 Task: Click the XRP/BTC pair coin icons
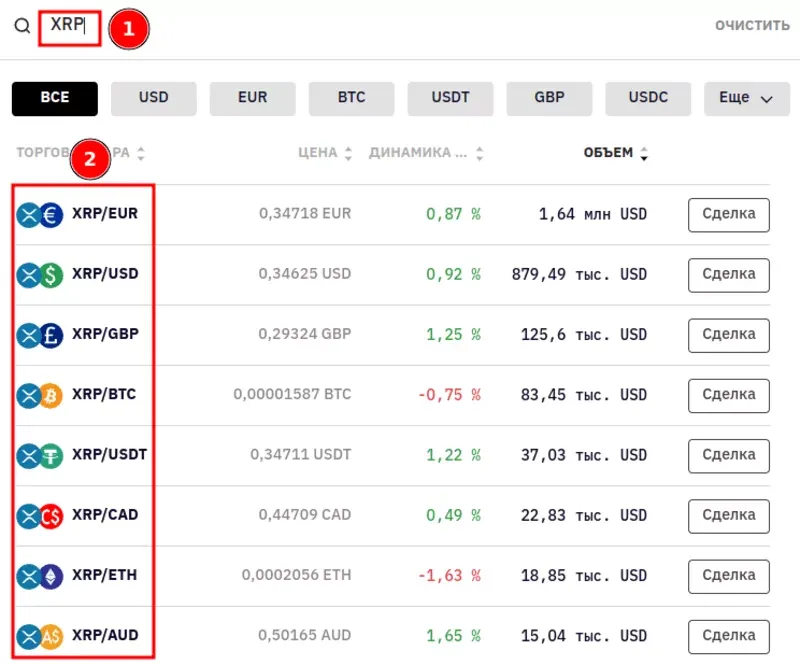tap(40, 396)
